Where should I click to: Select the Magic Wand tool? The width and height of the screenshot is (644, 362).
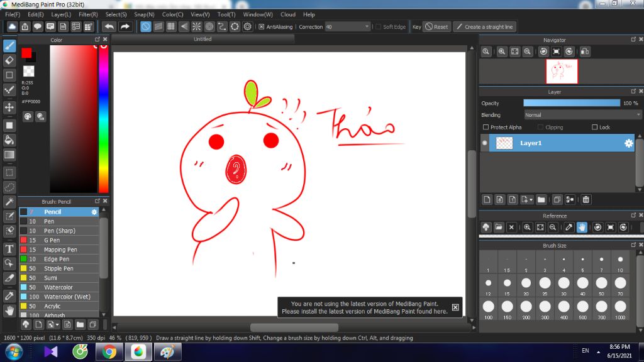(9, 202)
